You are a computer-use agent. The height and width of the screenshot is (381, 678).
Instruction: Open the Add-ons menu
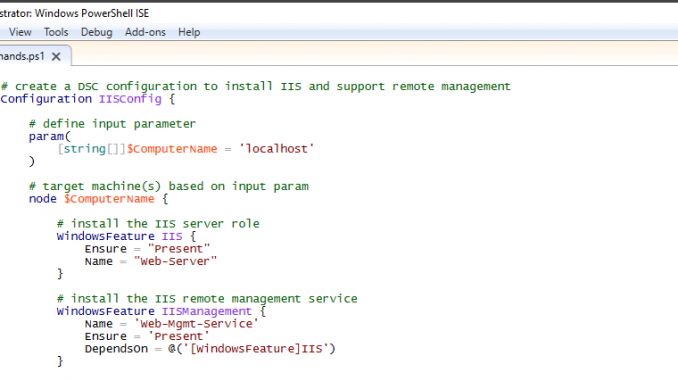[145, 32]
